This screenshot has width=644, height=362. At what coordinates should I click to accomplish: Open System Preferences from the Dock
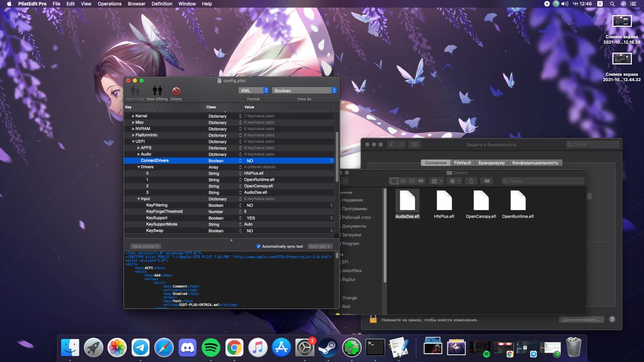pyautogui.click(x=305, y=347)
